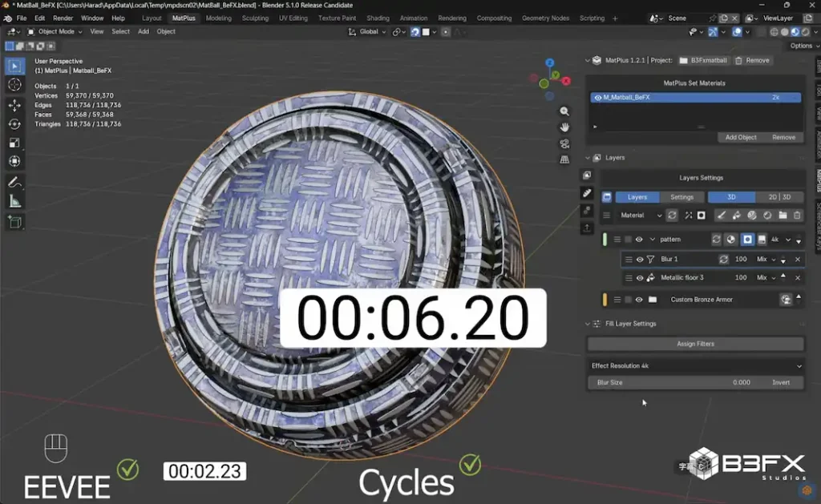This screenshot has height=504, width=821.
Task: Pick the Measure tool
Action: [14, 202]
